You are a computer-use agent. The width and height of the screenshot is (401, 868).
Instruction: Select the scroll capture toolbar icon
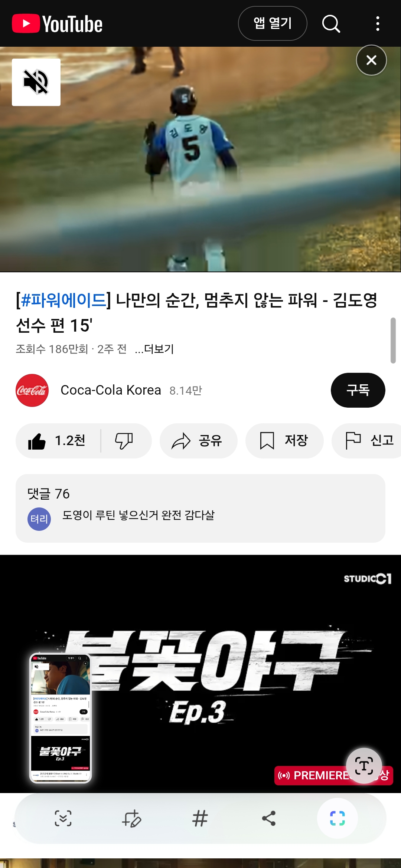[63, 818]
